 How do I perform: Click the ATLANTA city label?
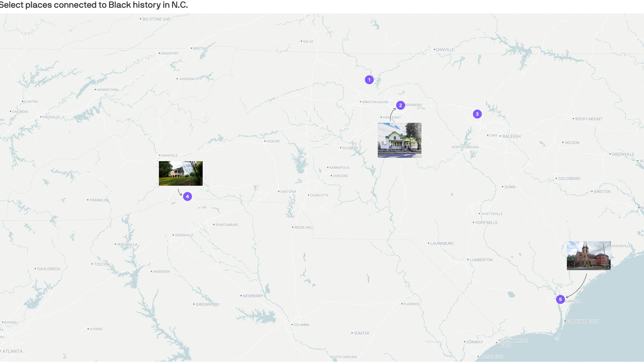coord(12,352)
